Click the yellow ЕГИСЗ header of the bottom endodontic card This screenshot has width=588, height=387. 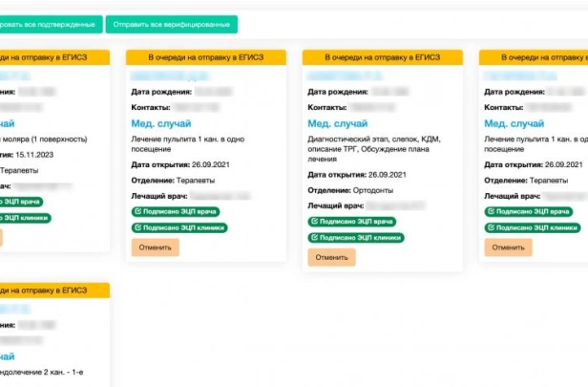[52, 290]
